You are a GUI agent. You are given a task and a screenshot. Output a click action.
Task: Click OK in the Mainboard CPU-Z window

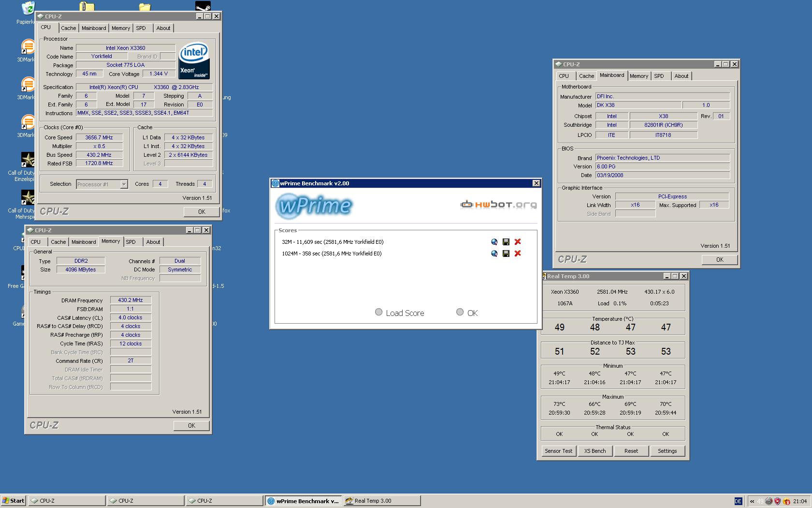[720, 260]
